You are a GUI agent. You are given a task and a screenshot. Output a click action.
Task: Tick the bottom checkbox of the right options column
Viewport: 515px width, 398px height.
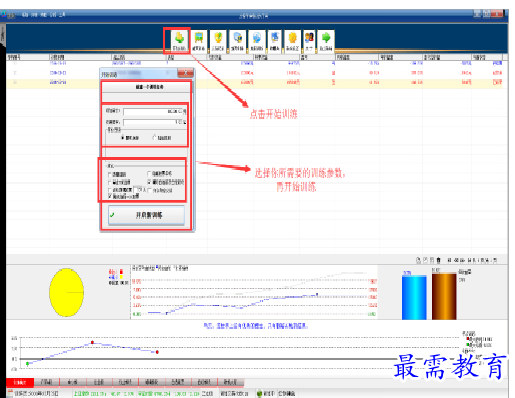click(x=150, y=190)
